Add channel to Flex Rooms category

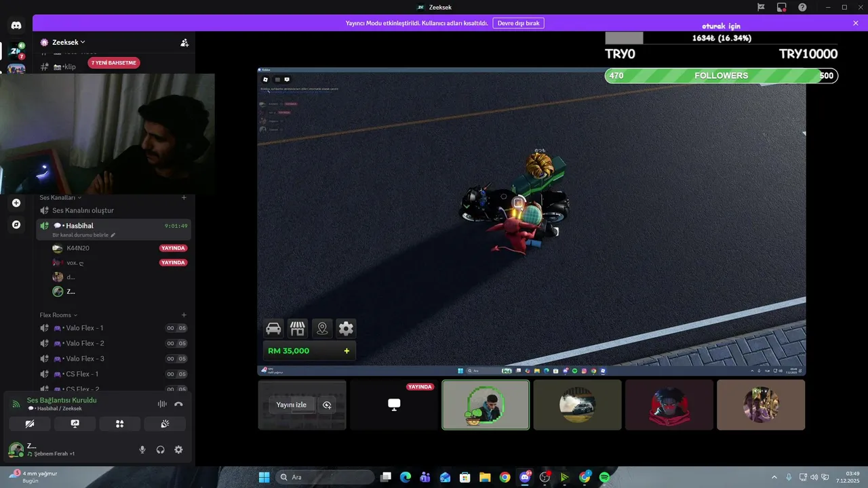pyautogui.click(x=184, y=315)
